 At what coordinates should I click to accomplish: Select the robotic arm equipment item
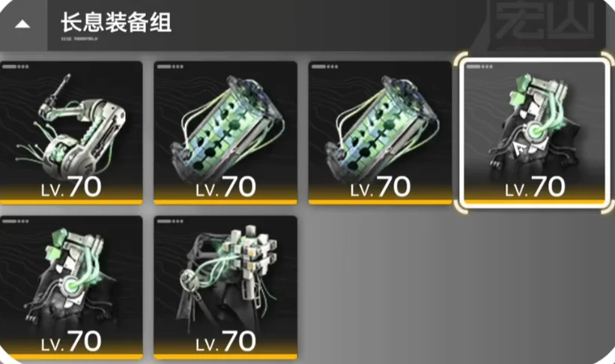[x=71, y=133]
